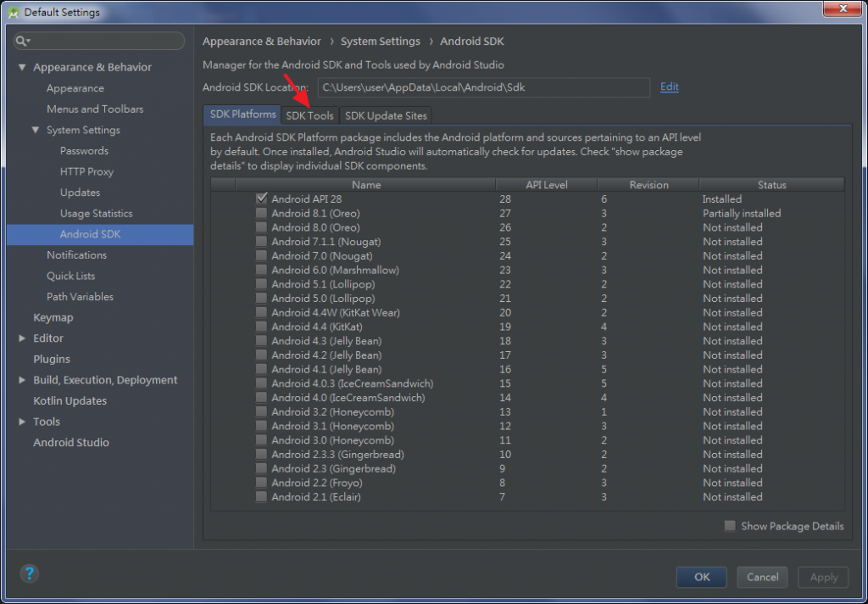Select 'Android 4.2 (Jelly Bean)' row name
868x604 pixels.
326,355
